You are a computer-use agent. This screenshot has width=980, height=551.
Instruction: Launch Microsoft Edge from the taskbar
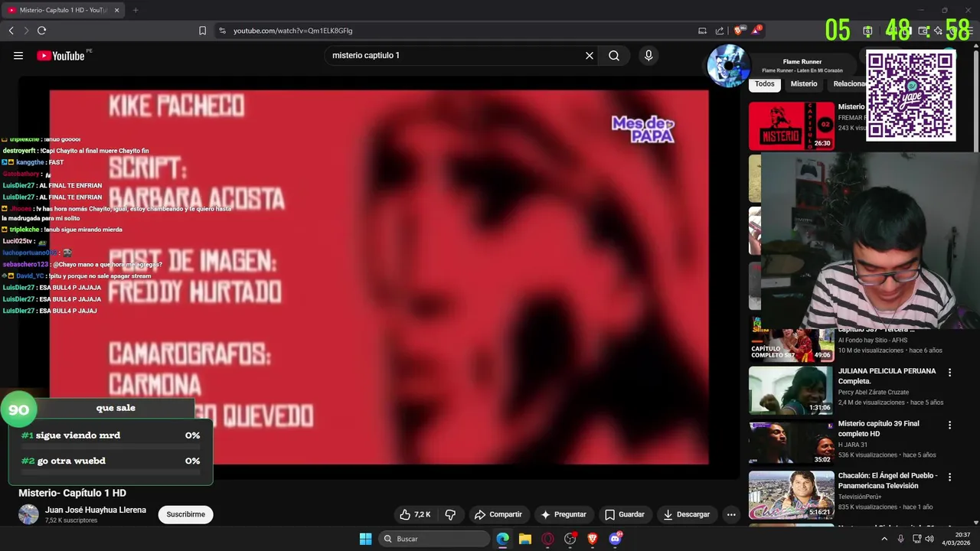click(x=502, y=539)
